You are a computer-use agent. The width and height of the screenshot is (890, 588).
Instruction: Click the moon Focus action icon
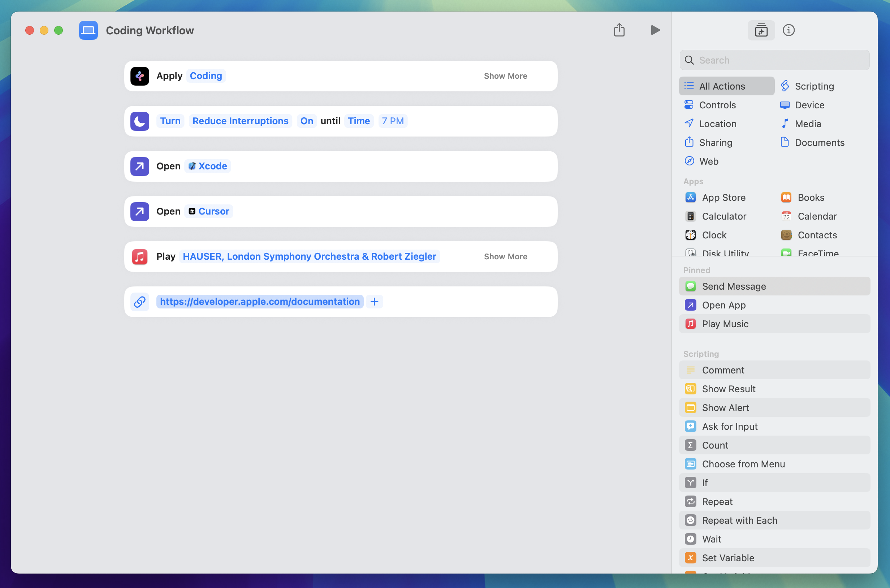(139, 121)
